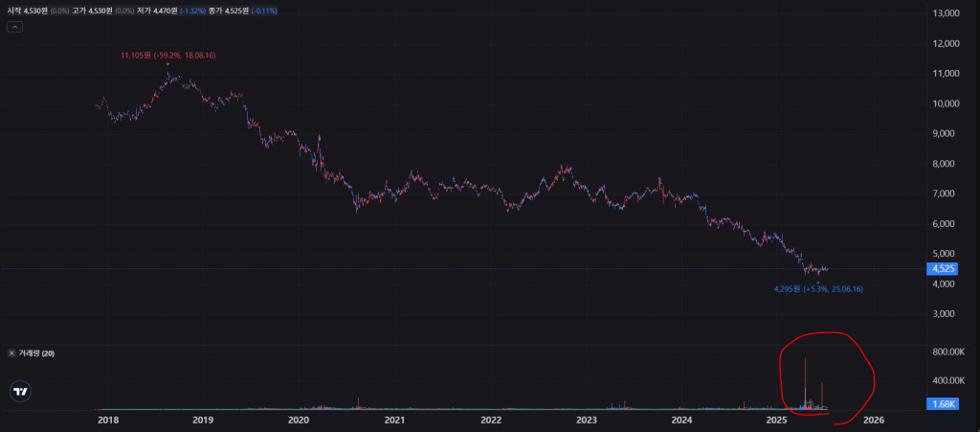Image resolution: width=980 pixels, height=432 pixels.
Task: Click the TradingView logo icon
Action: [21, 391]
